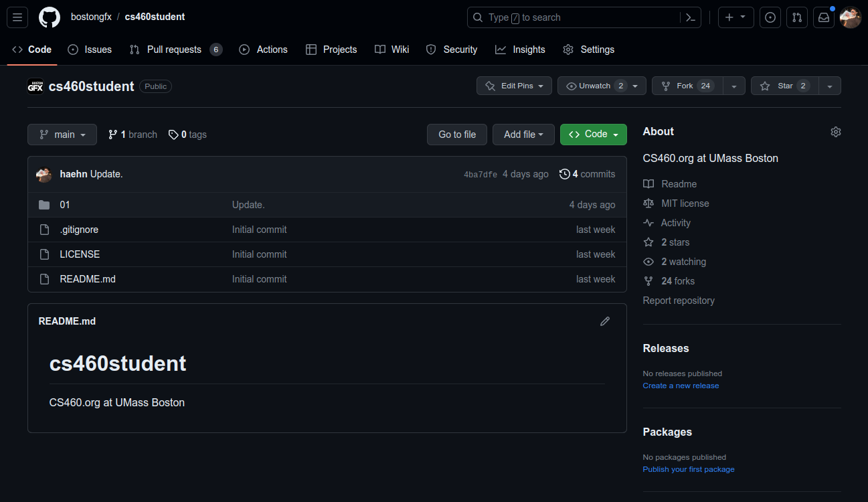Open the Unwatch dropdown

[x=602, y=86]
